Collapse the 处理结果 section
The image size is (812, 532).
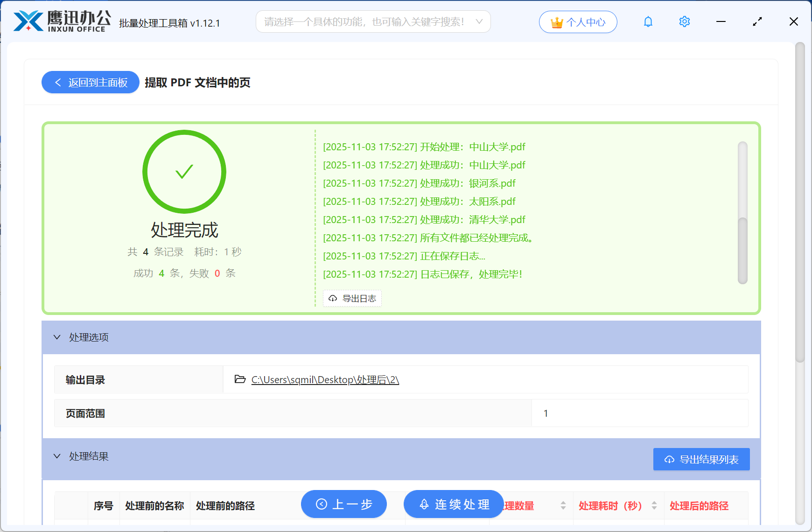click(57, 456)
